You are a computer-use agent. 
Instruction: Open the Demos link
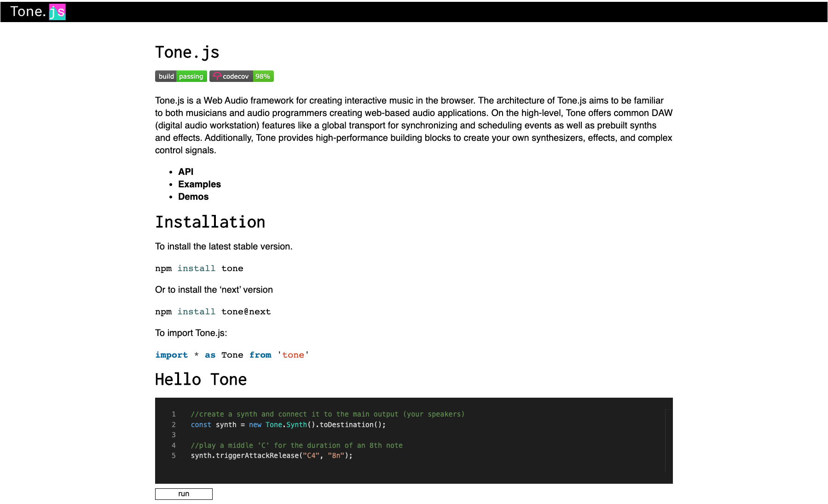(x=193, y=197)
